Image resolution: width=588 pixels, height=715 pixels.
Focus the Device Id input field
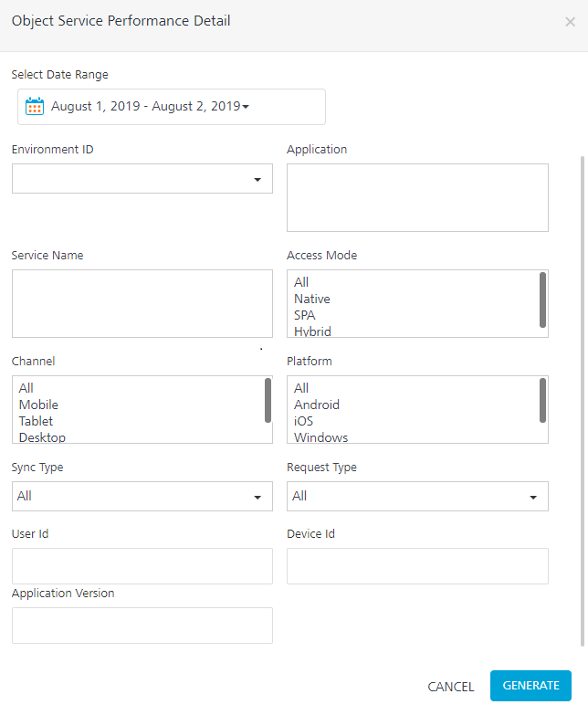417,566
